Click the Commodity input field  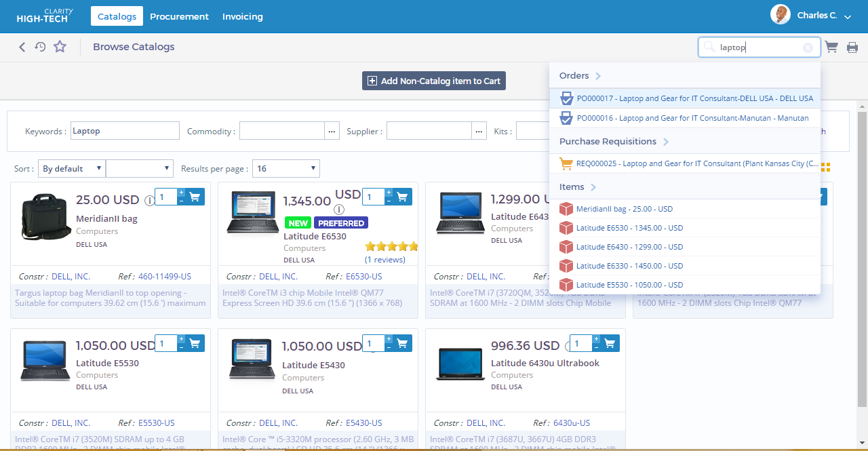282,131
